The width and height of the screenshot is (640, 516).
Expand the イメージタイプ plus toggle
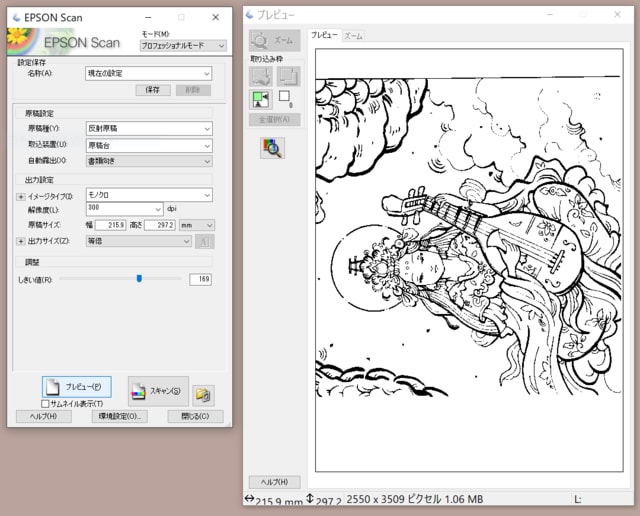(x=20, y=196)
